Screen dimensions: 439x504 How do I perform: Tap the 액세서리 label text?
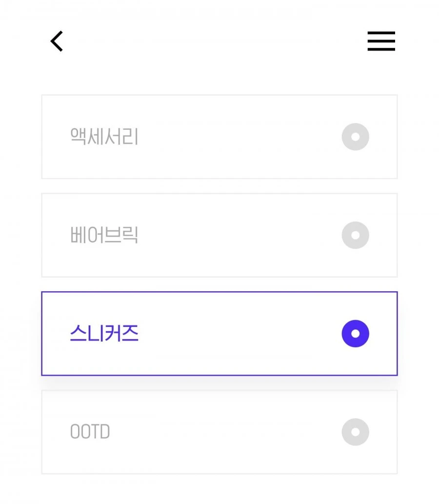[x=104, y=136]
